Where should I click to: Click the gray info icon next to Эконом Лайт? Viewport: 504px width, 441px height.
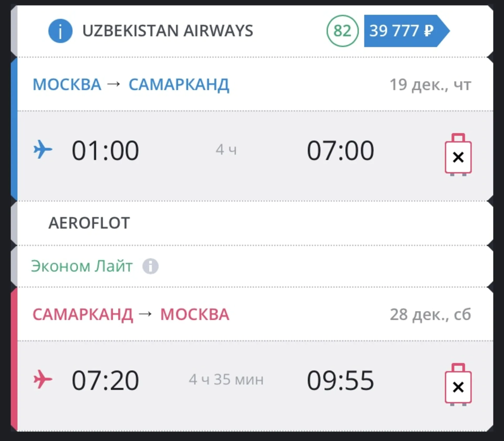click(x=150, y=266)
